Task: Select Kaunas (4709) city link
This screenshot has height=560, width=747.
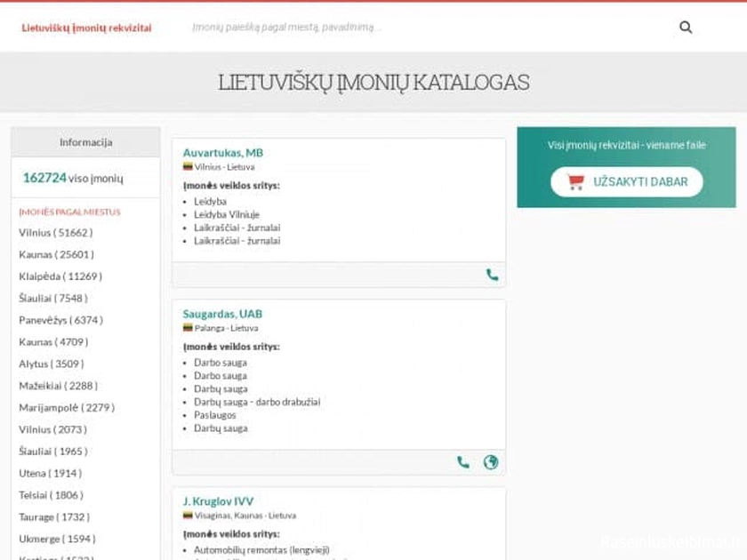Action: point(53,342)
